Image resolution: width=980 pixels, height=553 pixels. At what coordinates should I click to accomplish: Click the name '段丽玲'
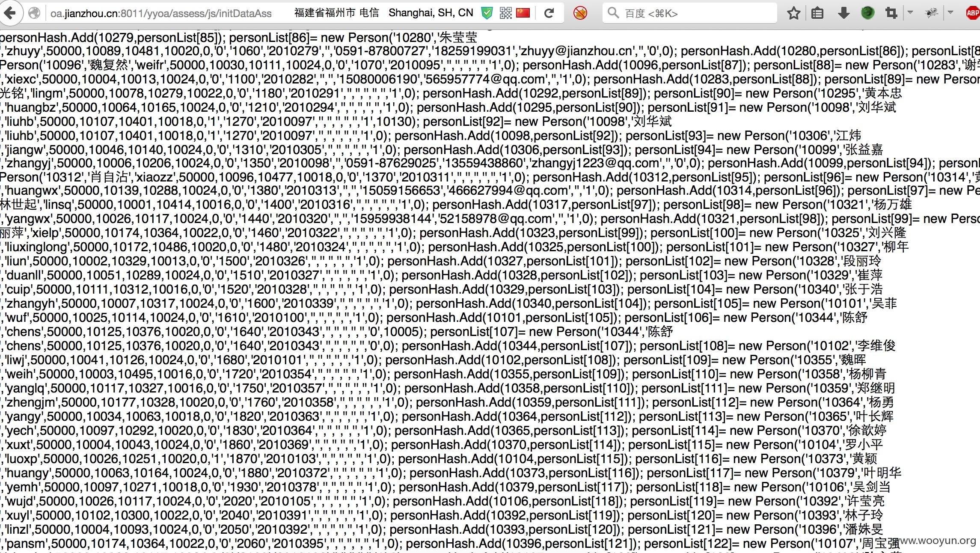pyautogui.click(x=862, y=261)
